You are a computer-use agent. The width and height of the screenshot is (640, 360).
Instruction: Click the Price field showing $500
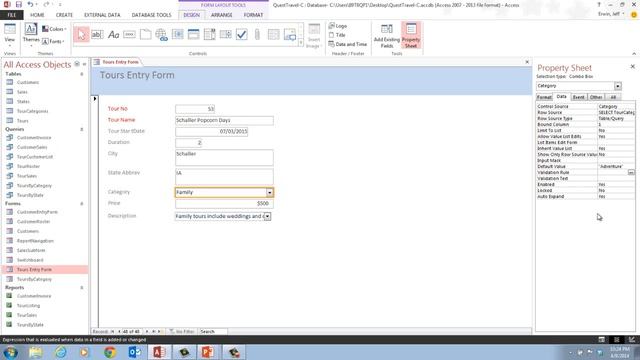coord(224,203)
